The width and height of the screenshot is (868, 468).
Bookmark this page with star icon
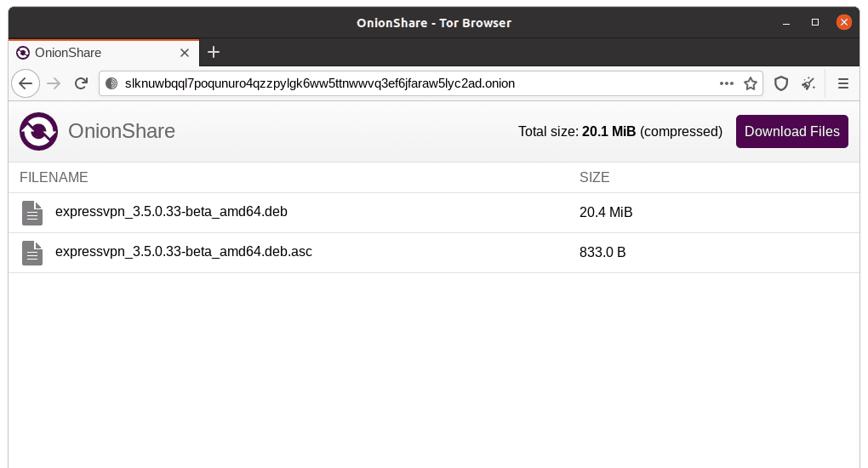750,83
